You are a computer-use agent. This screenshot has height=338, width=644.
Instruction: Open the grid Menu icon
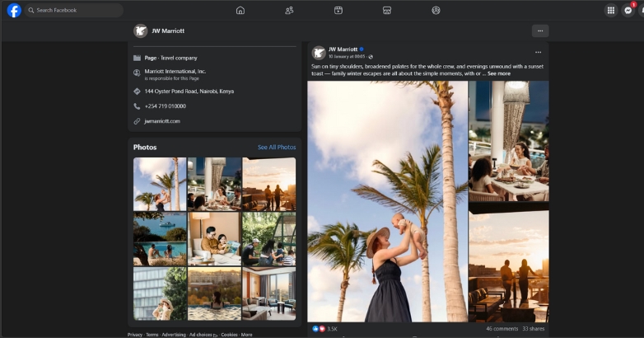point(611,10)
